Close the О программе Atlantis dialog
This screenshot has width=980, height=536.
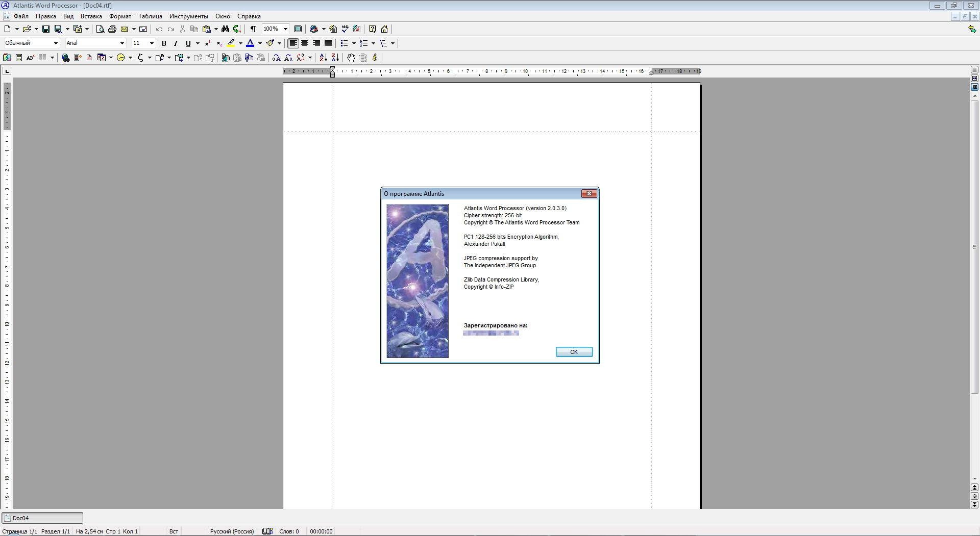(x=589, y=194)
